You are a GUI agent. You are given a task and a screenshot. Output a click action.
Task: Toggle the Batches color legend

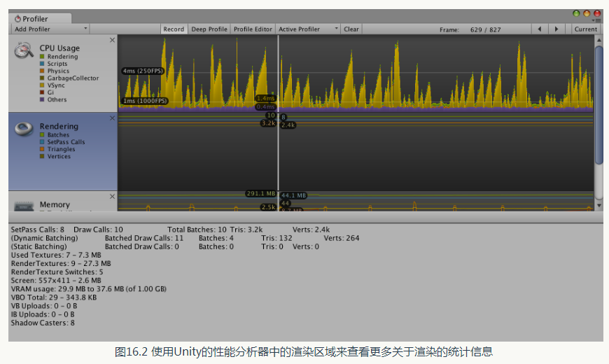42,135
